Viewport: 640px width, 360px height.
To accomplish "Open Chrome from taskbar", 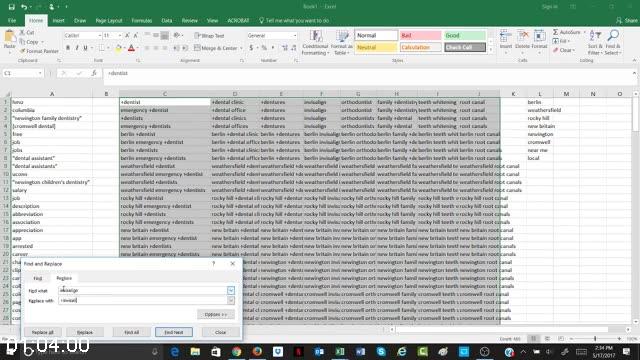I will tap(236, 351).
